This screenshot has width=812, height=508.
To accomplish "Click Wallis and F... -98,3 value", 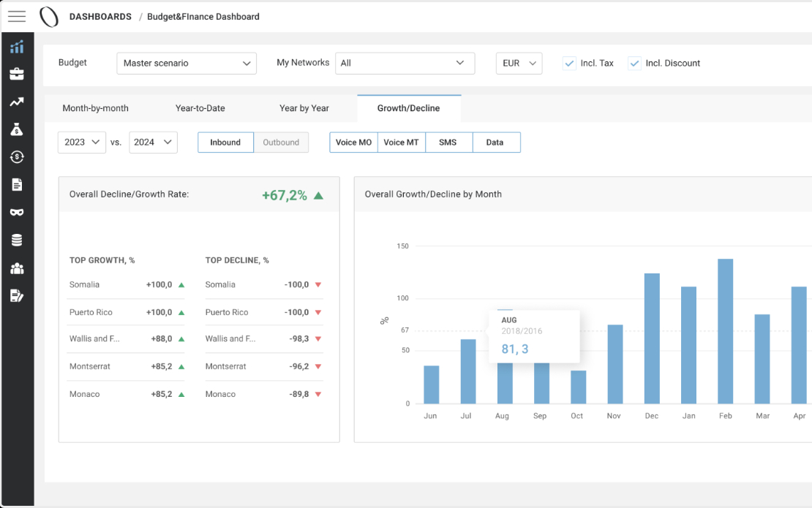I will click(298, 339).
